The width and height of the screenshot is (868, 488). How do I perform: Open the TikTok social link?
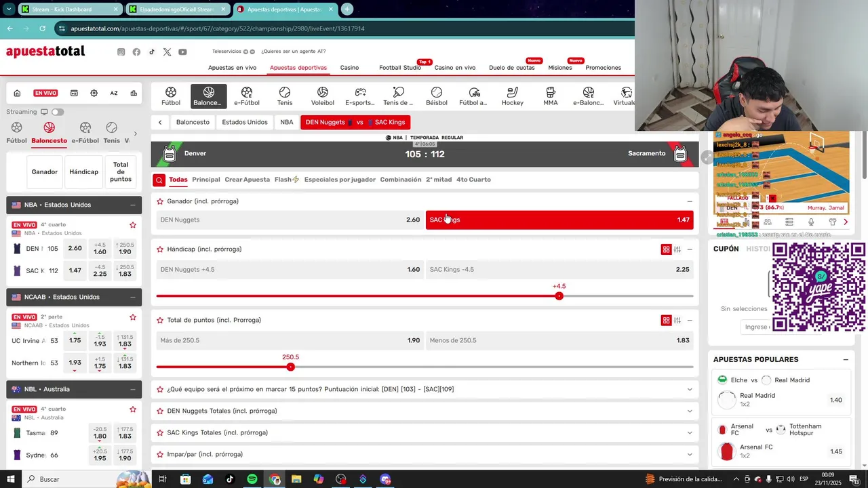[152, 52]
